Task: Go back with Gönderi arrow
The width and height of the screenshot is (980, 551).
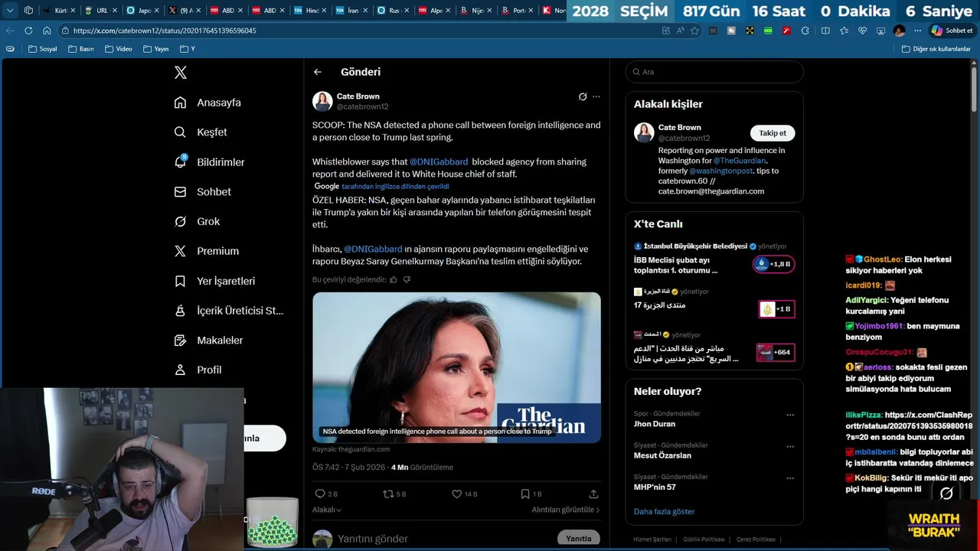Action: point(318,72)
